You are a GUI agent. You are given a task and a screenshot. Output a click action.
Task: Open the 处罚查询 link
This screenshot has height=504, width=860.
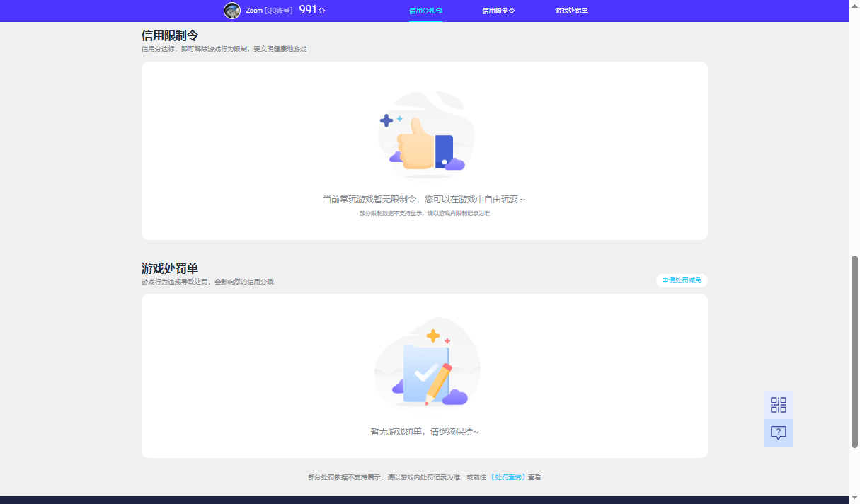(508, 478)
